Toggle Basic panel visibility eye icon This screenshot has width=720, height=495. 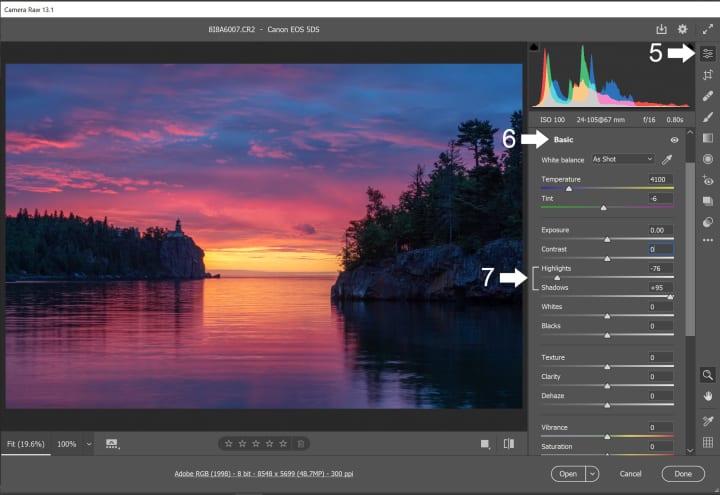(x=674, y=140)
